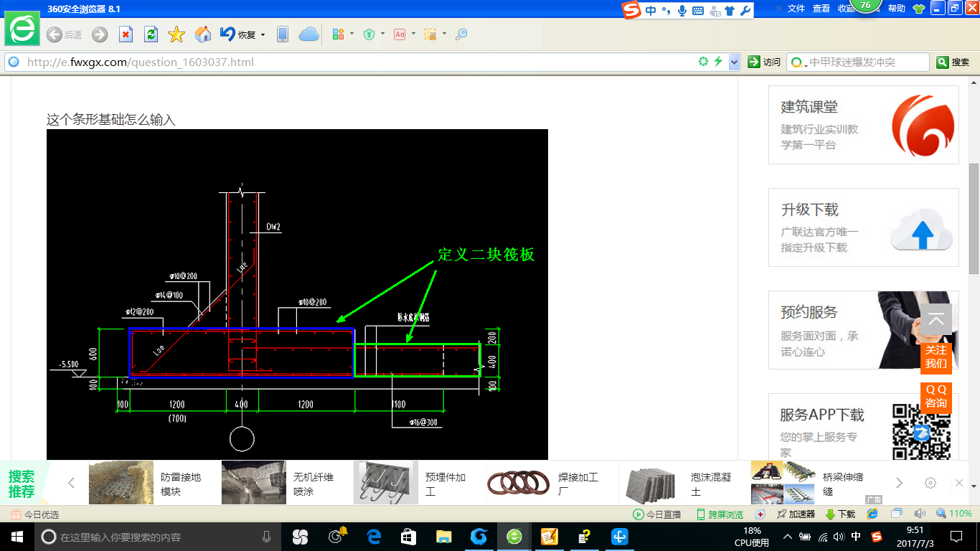The height and width of the screenshot is (551, 980).
Task: Click 今日直播 in status bar
Action: pos(656,514)
